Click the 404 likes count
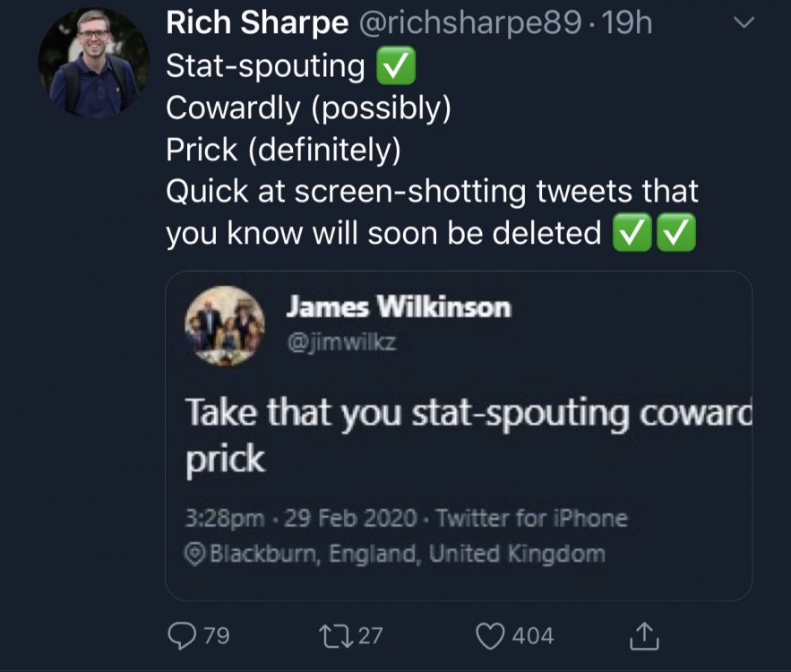This screenshot has width=791, height=672. tap(532, 635)
